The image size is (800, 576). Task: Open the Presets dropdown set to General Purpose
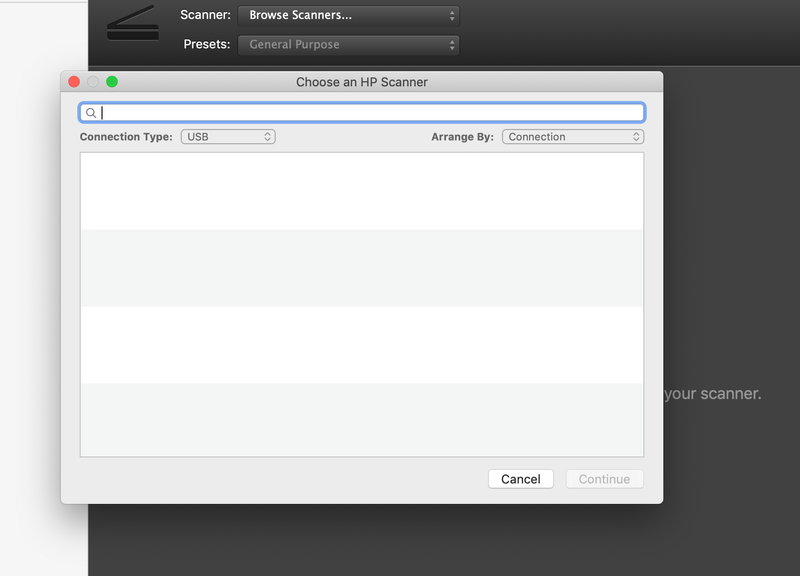pos(348,45)
